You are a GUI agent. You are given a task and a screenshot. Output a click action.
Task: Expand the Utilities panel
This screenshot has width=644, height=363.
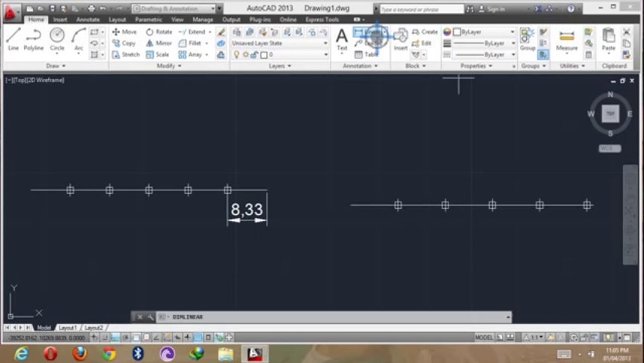click(x=573, y=66)
